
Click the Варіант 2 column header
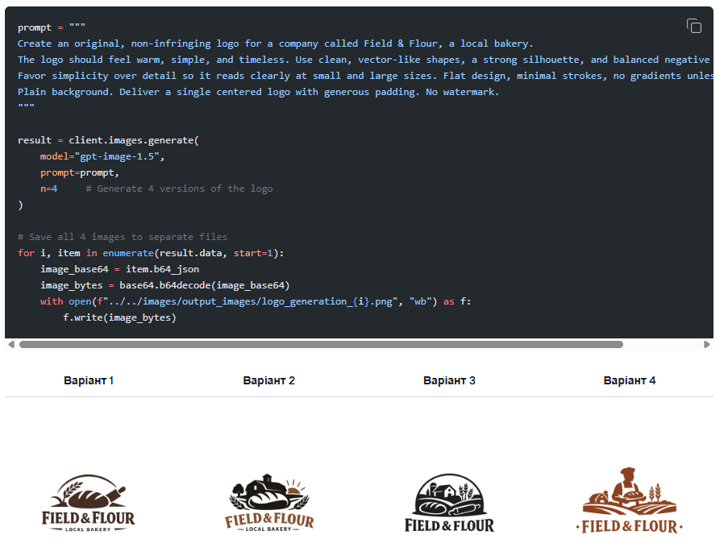coord(268,380)
